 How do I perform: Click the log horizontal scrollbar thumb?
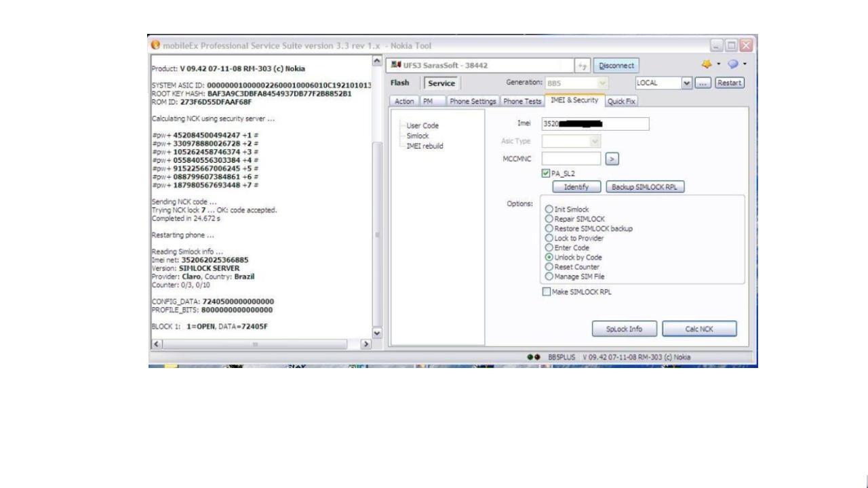256,344
